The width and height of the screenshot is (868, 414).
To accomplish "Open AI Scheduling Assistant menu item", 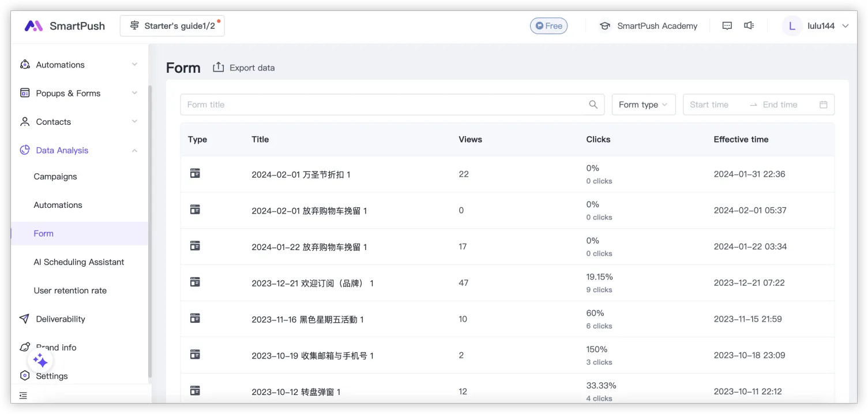I will point(78,262).
